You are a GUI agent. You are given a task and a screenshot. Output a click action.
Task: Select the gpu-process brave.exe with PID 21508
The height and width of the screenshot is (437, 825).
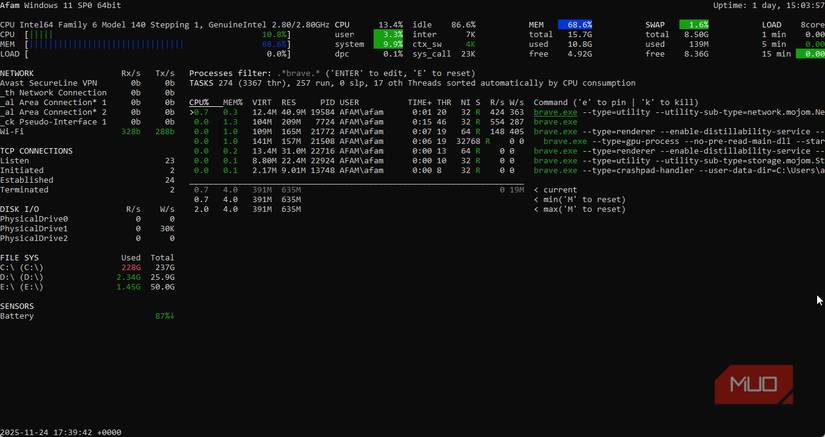click(507, 141)
